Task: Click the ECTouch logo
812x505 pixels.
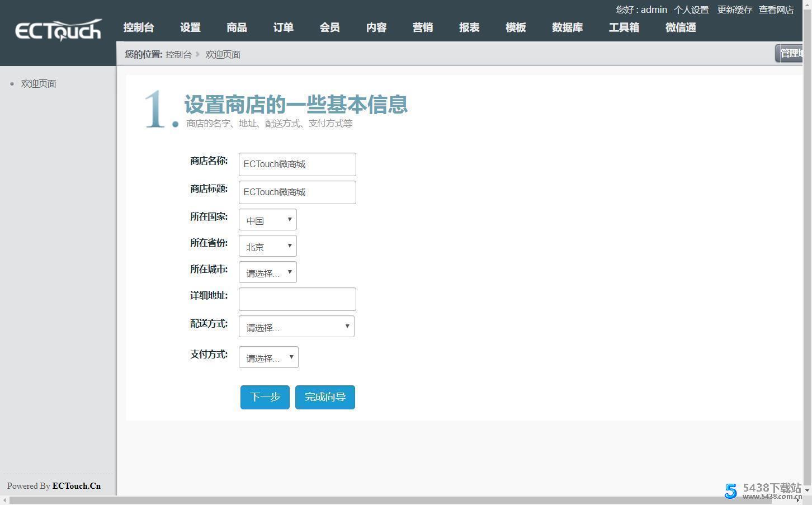Action: [58, 30]
